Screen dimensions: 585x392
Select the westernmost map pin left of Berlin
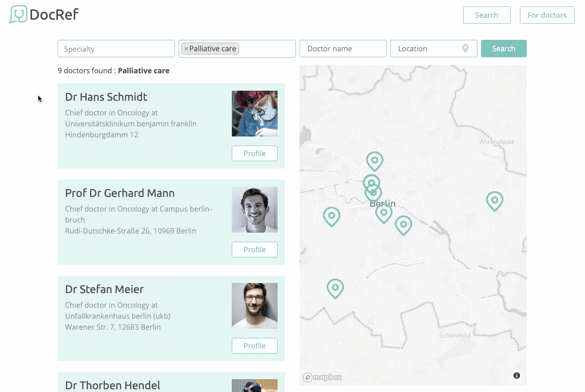(331, 216)
